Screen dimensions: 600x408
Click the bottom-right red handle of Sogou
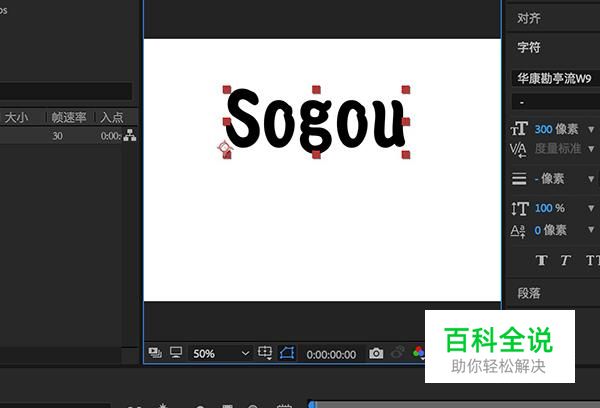[406, 155]
